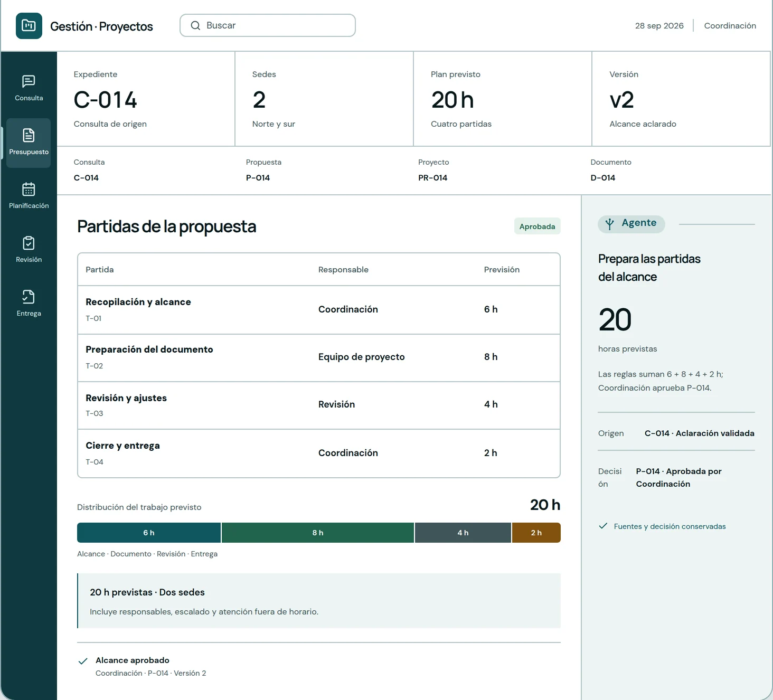Click Distribución del trabajo previsto label
This screenshot has width=773, height=700.
[139, 507]
